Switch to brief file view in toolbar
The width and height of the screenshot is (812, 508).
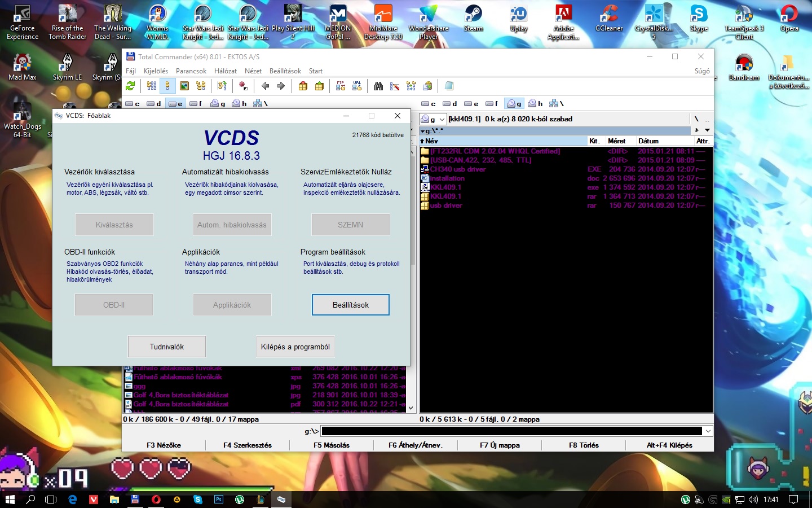click(152, 86)
